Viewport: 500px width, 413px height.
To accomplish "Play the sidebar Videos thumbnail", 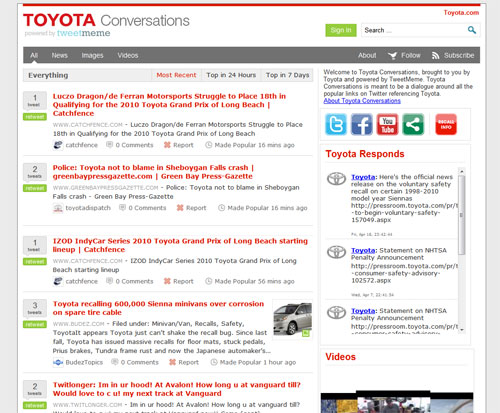I will 397,403.
